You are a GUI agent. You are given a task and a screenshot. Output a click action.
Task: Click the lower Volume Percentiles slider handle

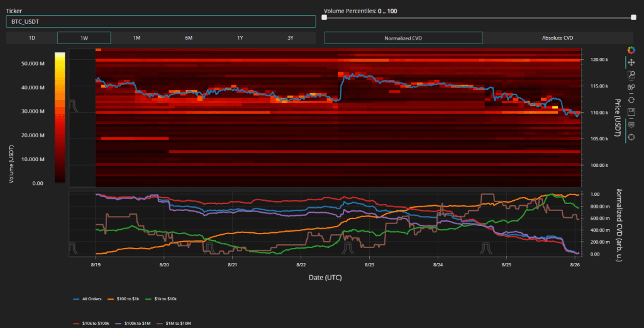coord(325,17)
